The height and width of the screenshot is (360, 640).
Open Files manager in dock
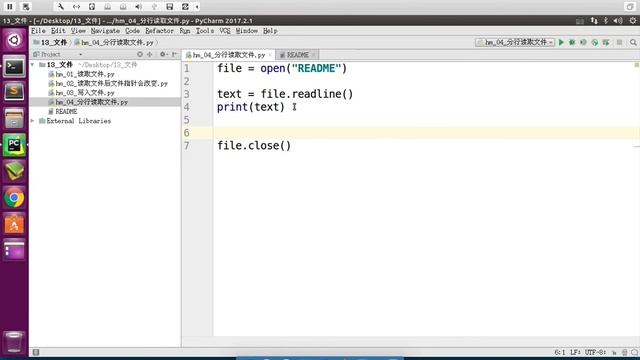point(14,118)
